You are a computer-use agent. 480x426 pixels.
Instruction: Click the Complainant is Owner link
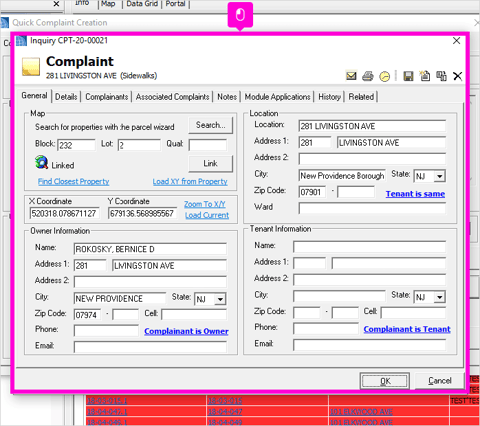point(186,331)
